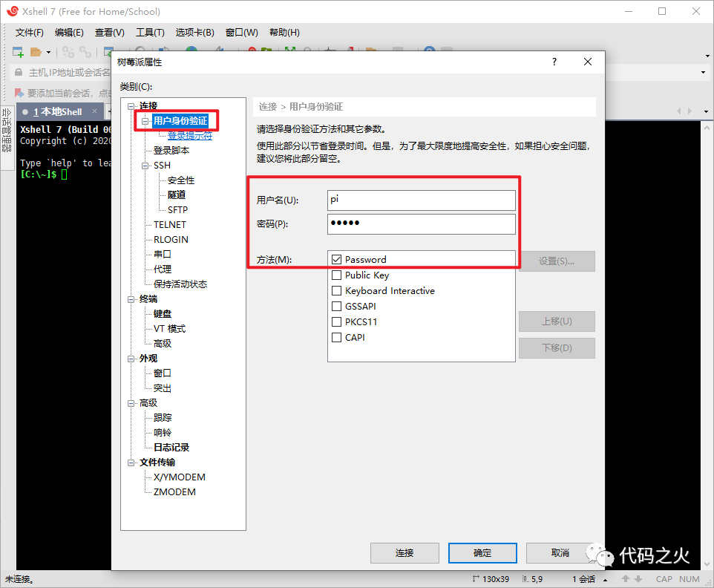Click the bookmark flag icon on the hint bar
This screenshot has height=588, width=714.
[19, 93]
